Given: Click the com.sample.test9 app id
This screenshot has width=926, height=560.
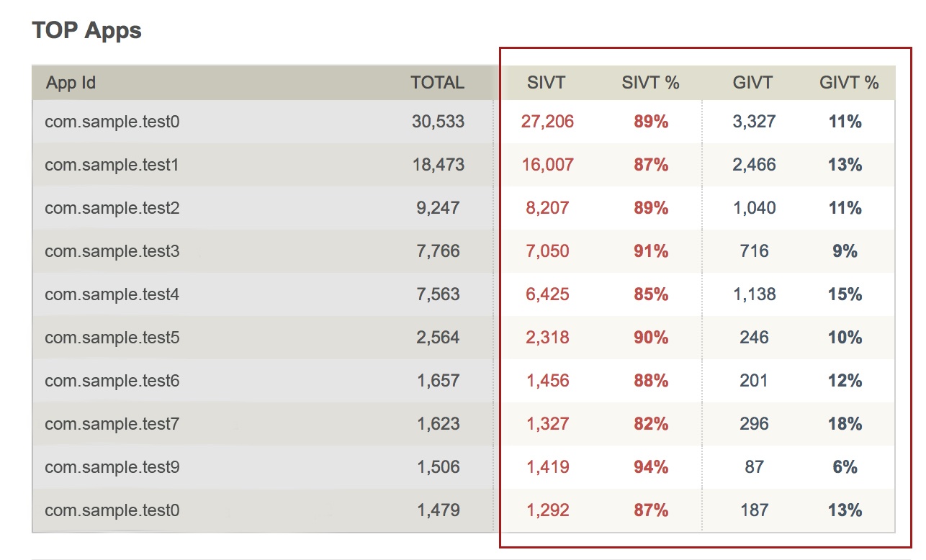Looking at the screenshot, I should click(112, 467).
